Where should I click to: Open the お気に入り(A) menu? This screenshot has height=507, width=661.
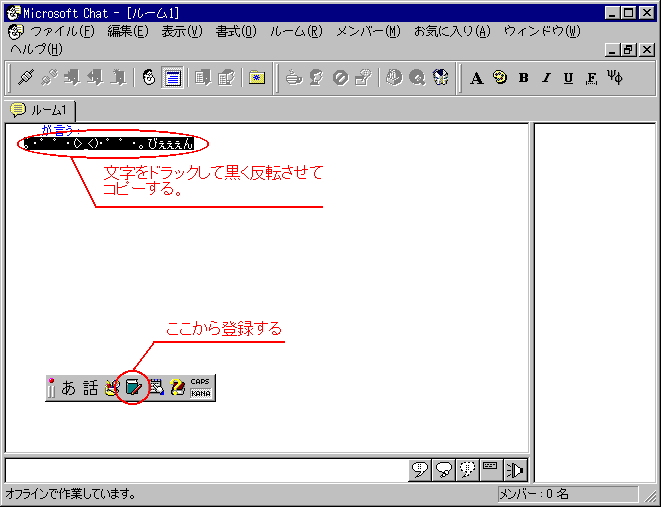pyautogui.click(x=452, y=32)
